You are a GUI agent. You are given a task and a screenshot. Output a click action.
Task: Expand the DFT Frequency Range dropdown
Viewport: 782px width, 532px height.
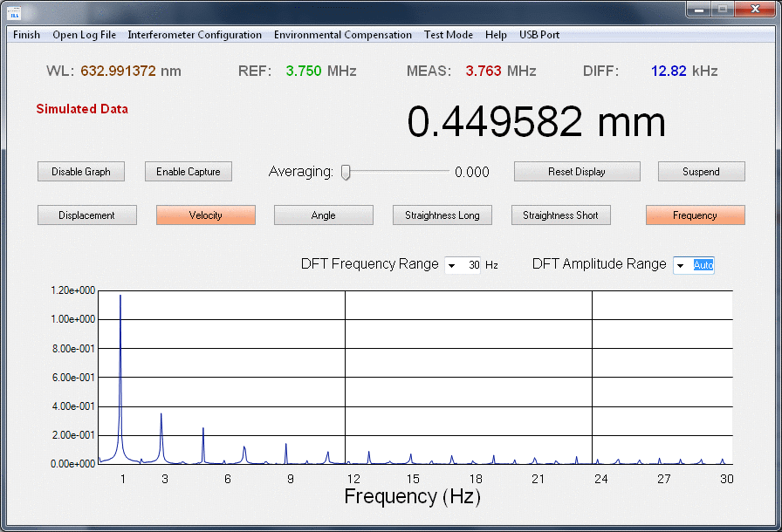point(450,264)
